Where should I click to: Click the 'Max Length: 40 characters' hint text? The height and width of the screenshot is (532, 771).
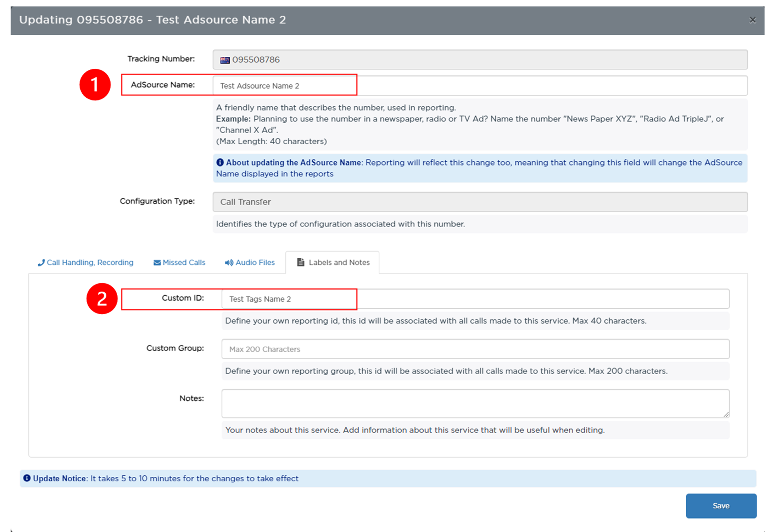pos(272,141)
